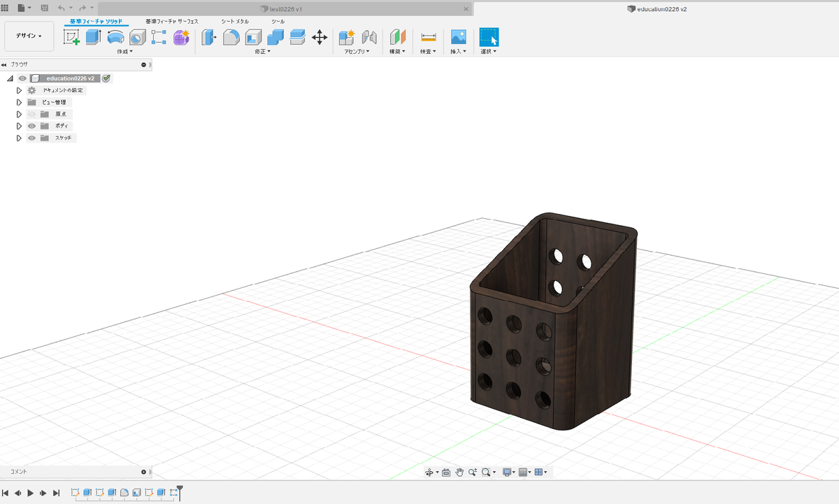Expand スケッチ tree node
Viewport: 839px width, 504px height.
(20, 138)
